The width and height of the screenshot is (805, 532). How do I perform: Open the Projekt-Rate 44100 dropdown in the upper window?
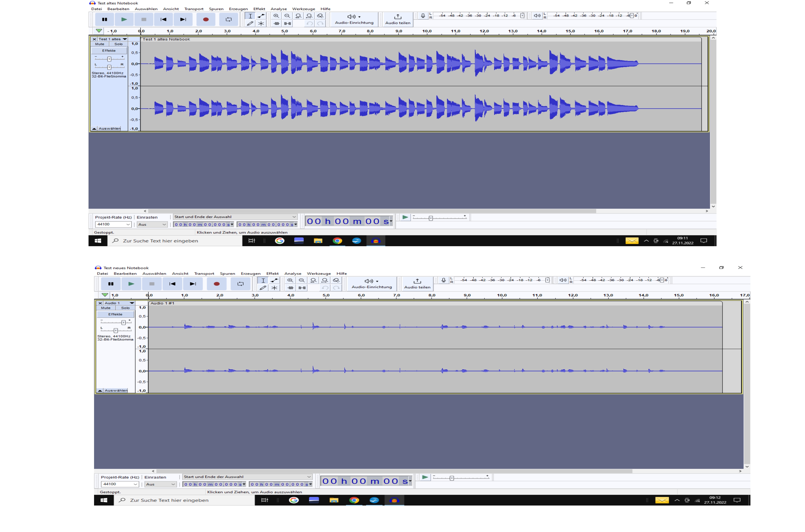point(113,224)
